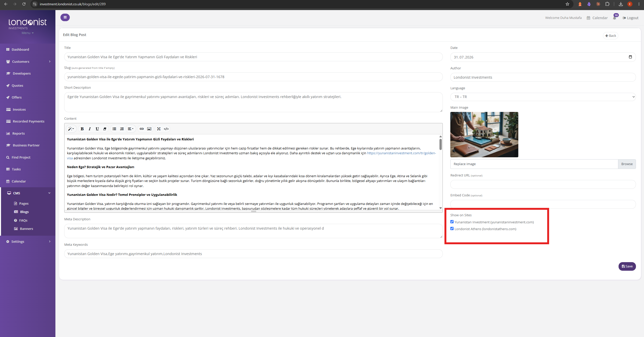
Task: Uncheck Londonist Athens site checkbox
Action: pos(452,229)
